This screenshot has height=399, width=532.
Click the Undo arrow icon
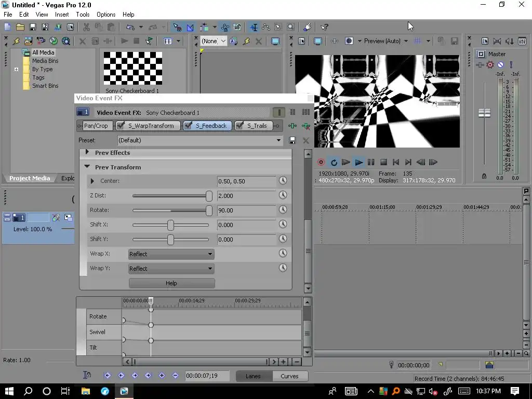pos(130,27)
